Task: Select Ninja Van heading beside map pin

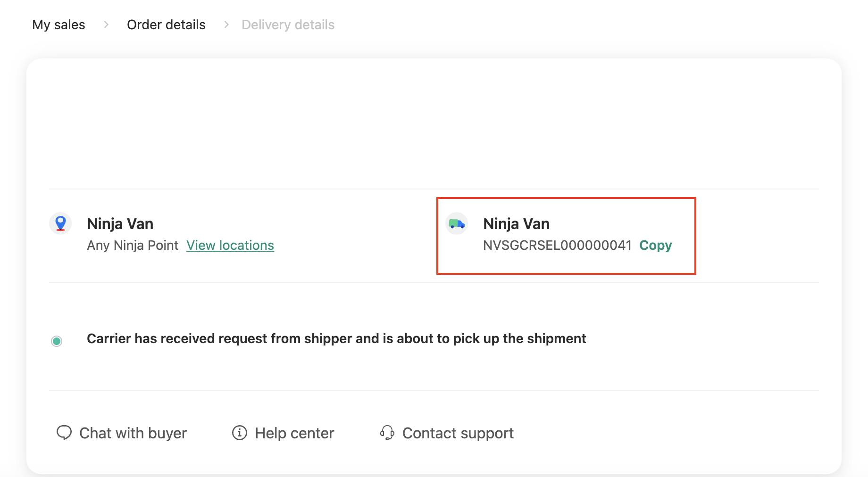Action: click(x=120, y=223)
